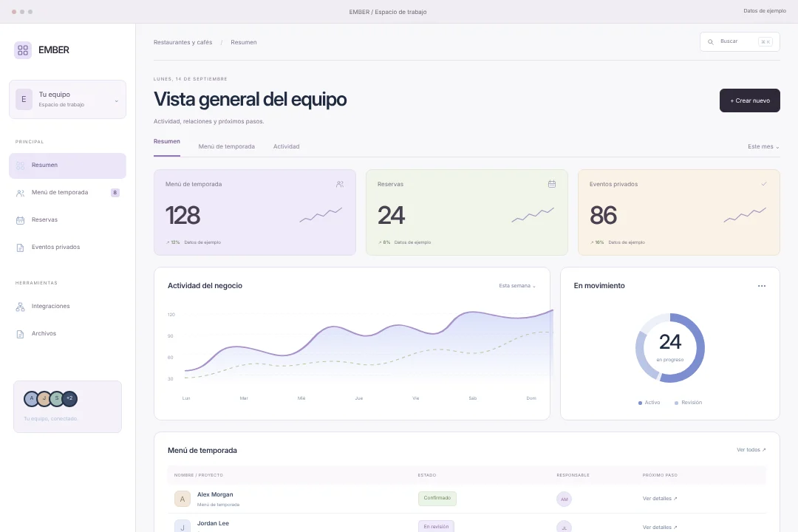The image size is (798, 532).
Task: Click avatar J in the team card
Action: click(44, 398)
